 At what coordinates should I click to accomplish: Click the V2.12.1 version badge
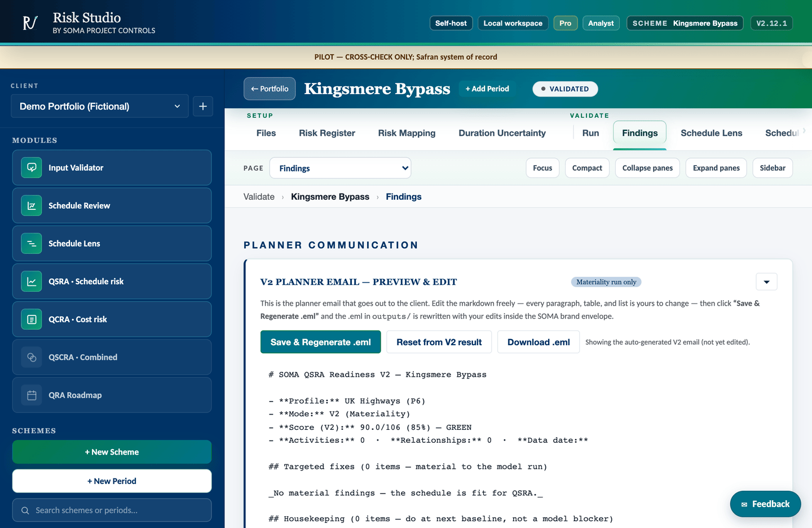tap(771, 23)
